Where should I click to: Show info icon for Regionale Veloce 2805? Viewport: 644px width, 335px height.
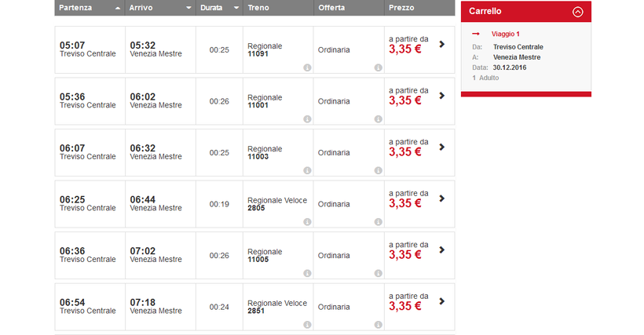307,222
